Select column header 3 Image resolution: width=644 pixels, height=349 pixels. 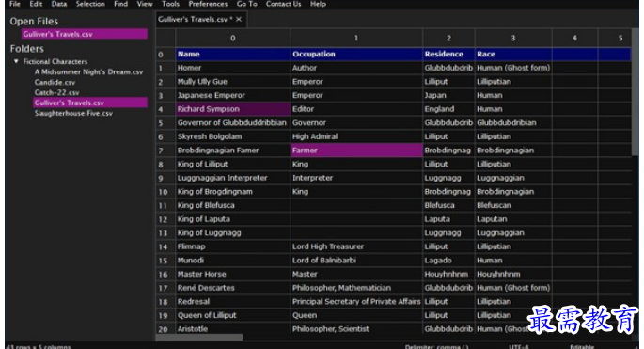pyautogui.click(x=513, y=38)
